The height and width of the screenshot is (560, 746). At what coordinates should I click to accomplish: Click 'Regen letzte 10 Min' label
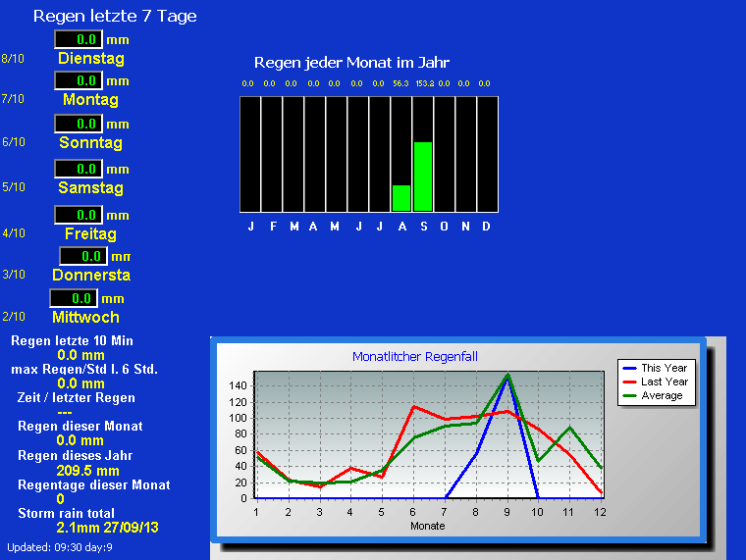click(x=72, y=341)
